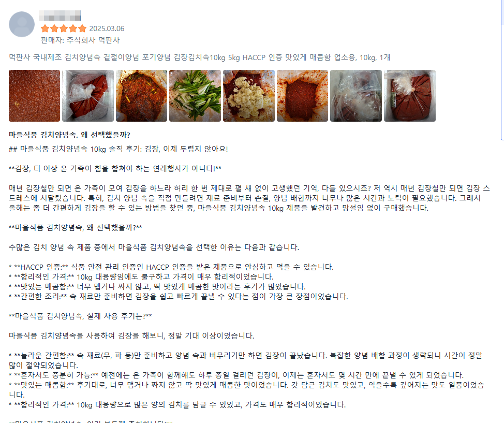Open the product title 먹판사 국내제조 김치양념속
The height and width of the screenshot is (423, 504).
pyautogui.click(x=199, y=57)
